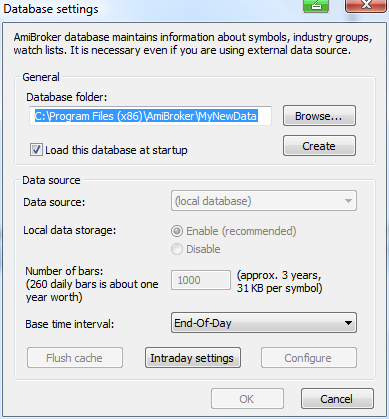Click the Configure button
Viewport: 389px width, 419px height.
click(309, 358)
